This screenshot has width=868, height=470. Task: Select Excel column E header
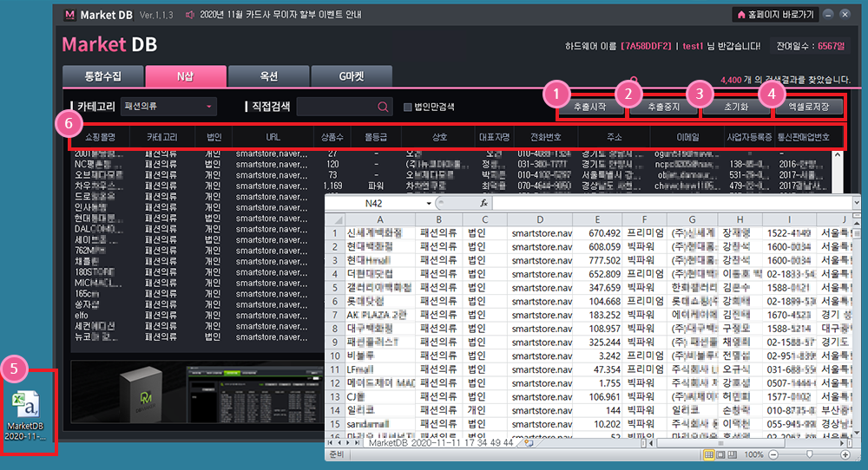597,219
